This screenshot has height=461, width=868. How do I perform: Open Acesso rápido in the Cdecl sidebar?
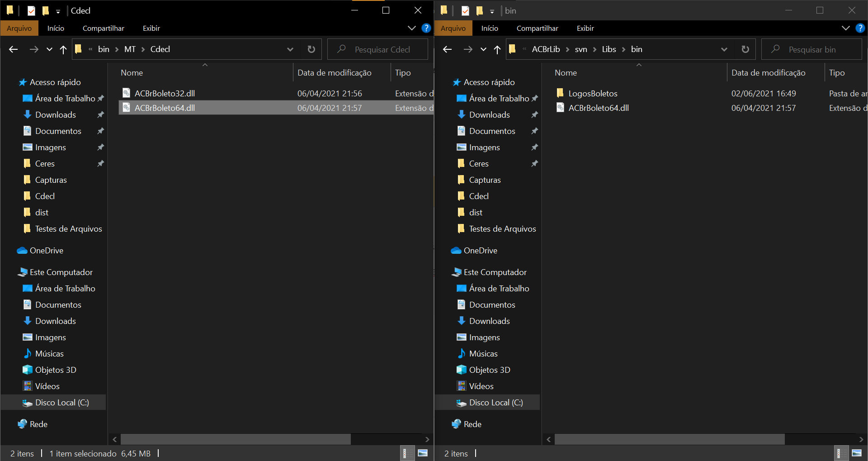point(49,82)
